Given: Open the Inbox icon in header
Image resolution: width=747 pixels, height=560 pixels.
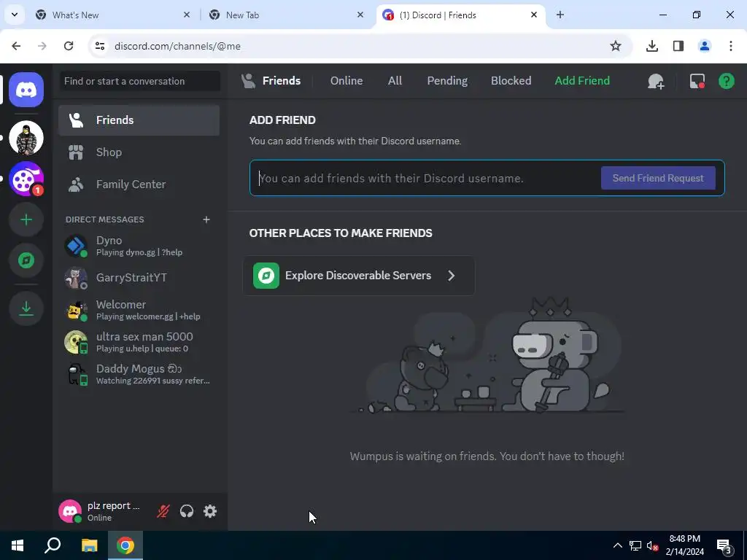Looking at the screenshot, I should tap(697, 81).
